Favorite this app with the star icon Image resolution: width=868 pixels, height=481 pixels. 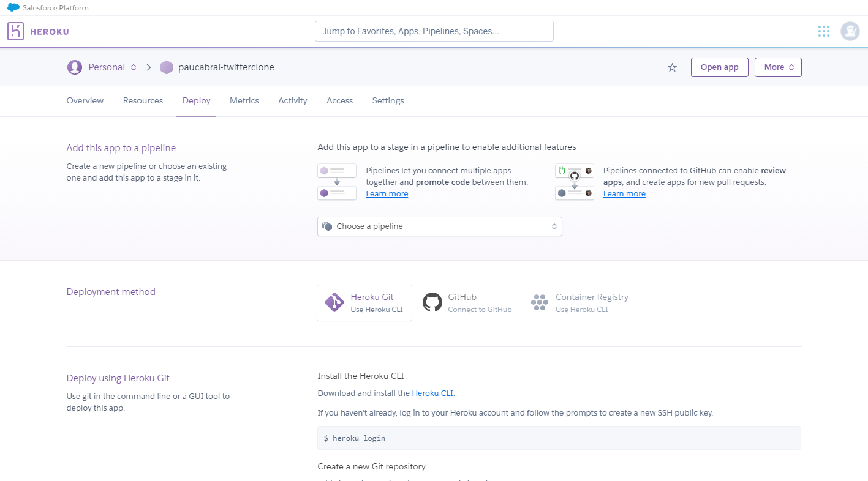coord(672,67)
